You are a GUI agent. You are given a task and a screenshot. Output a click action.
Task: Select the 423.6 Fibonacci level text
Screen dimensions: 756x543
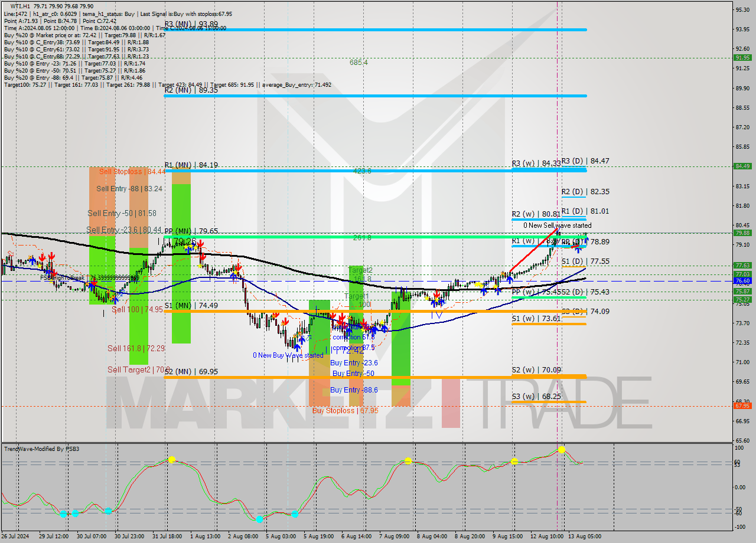[362, 171]
